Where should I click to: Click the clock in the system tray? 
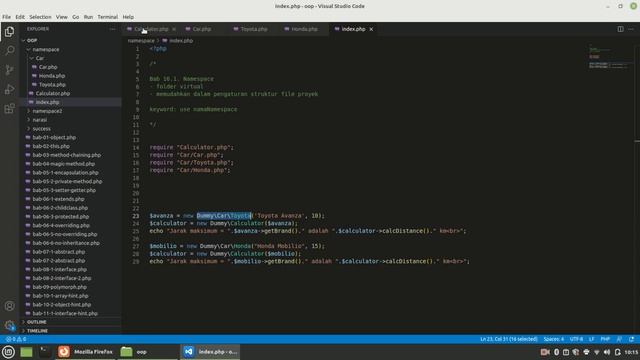631,352
